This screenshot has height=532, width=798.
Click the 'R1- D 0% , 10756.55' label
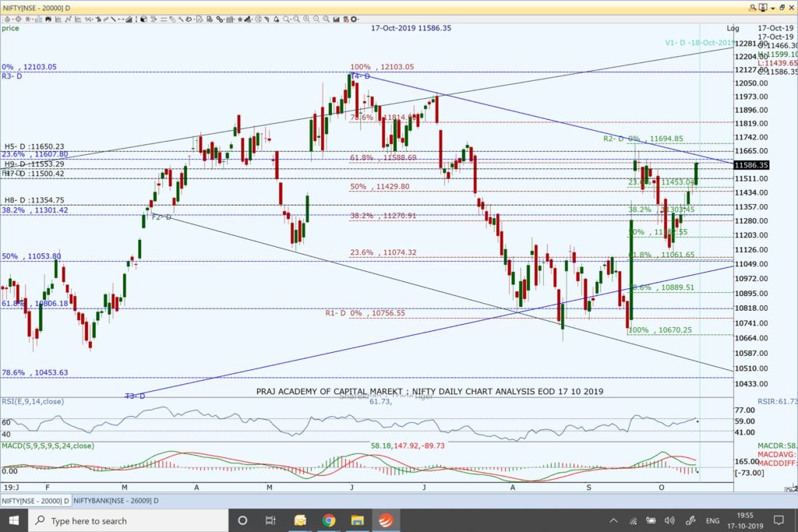pyautogui.click(x=365, y=313)
